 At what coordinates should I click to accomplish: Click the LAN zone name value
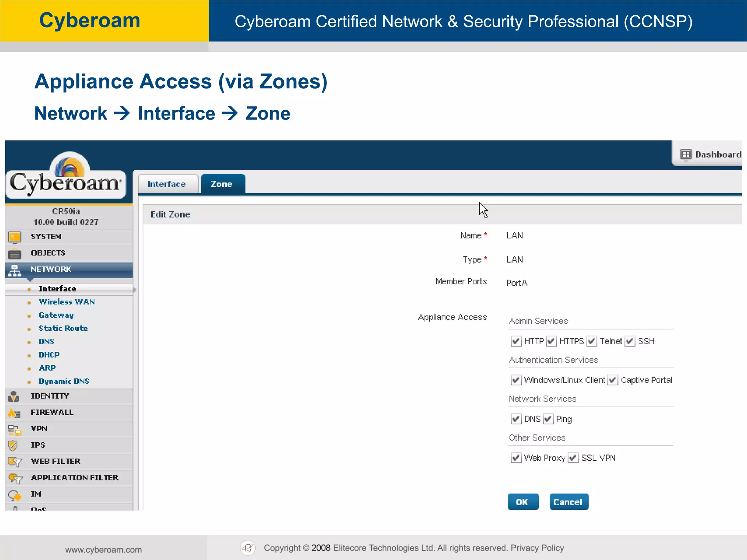coord(515,236)
